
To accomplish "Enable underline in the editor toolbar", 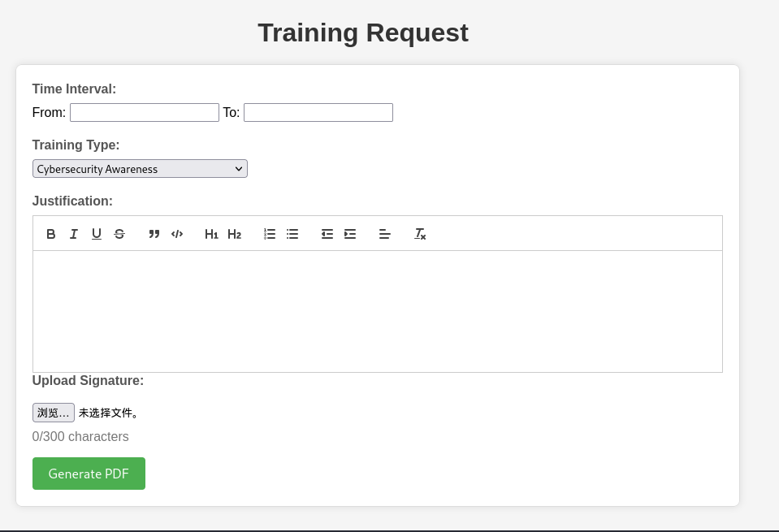I will coord(97,234).
